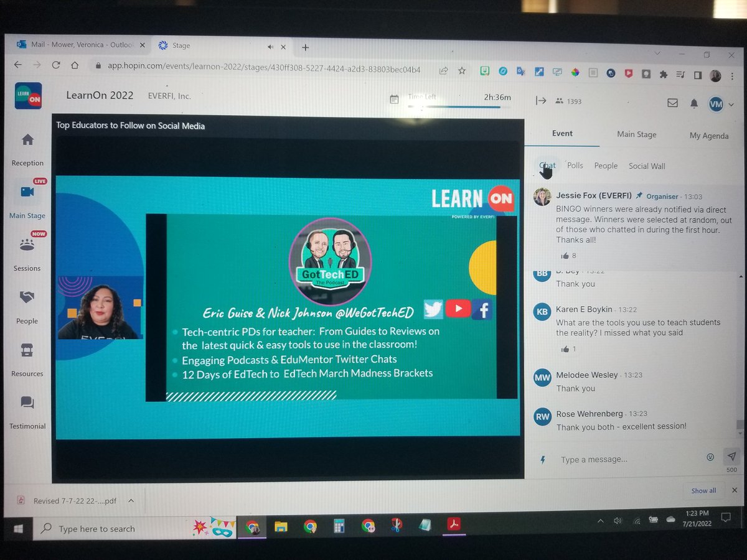The width and height of the screenshot is (747, 560).
Task: Select the Social Wall sub-tab
Action: point(647,166)
